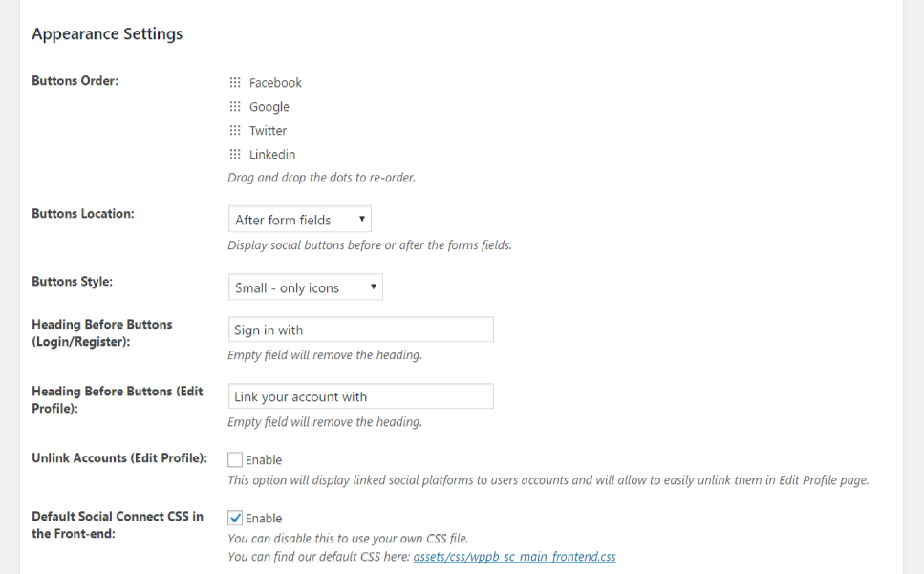
Task: Enable the Unlink Accounts checkbox
Action: click(235, 459)
